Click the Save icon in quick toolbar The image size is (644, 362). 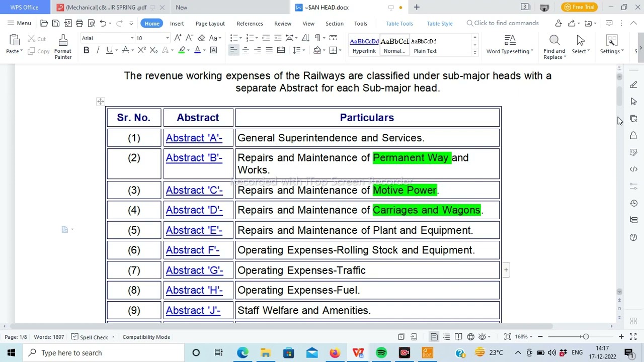pos(56,23)
